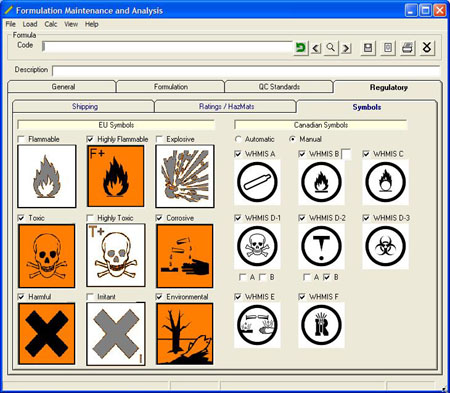Switch to the QC Standards tab

(279, 87)
